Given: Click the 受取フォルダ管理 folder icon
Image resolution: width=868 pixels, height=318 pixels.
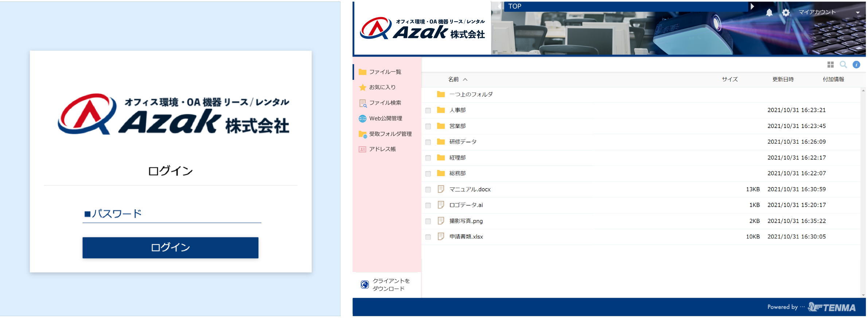Looking at the screenshot, I should click(x=363, y=134).
